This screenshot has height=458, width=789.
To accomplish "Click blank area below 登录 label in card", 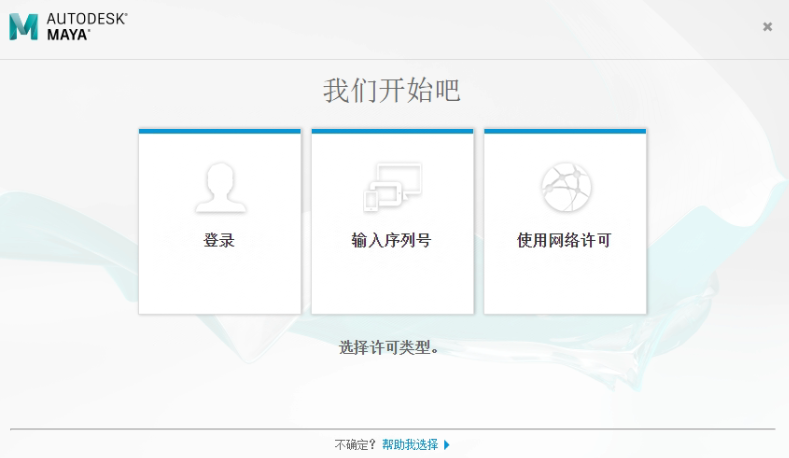I will pyautogui.click(x=219, y=285).
